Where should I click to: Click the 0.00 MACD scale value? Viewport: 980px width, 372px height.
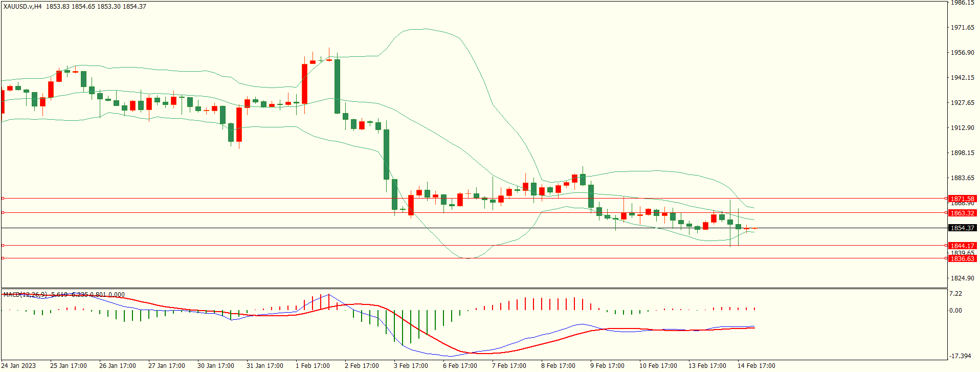pos(955,310)
